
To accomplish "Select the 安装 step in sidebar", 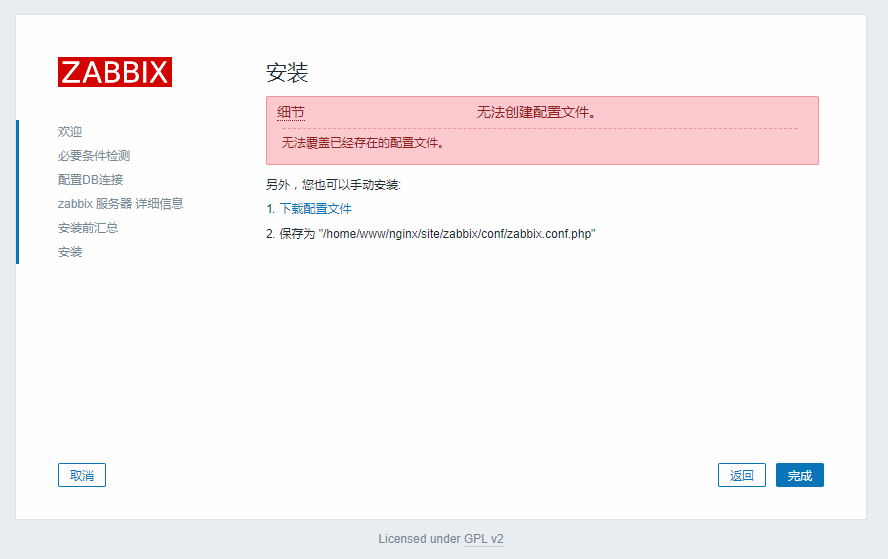I will pyautogui.click(x=70, y=251).
